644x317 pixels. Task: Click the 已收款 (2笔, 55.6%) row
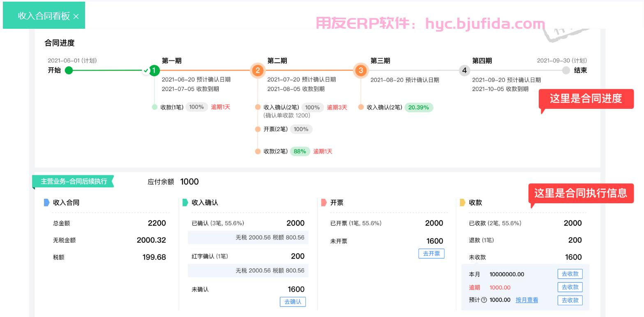click(x=525, y=223)
